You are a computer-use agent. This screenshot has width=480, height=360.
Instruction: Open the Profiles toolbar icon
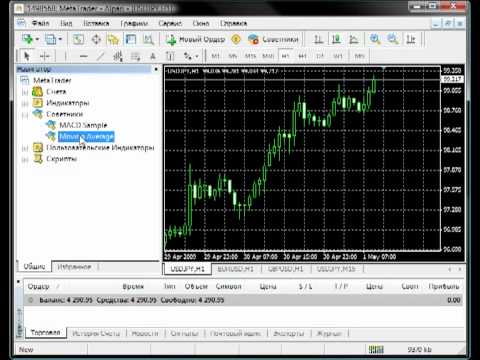click(51, 39)
